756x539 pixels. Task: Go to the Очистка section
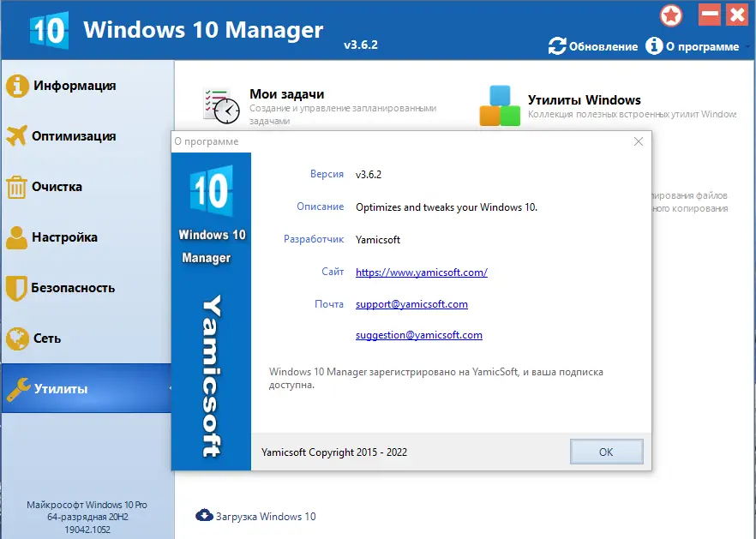click(x=57, y=187)
